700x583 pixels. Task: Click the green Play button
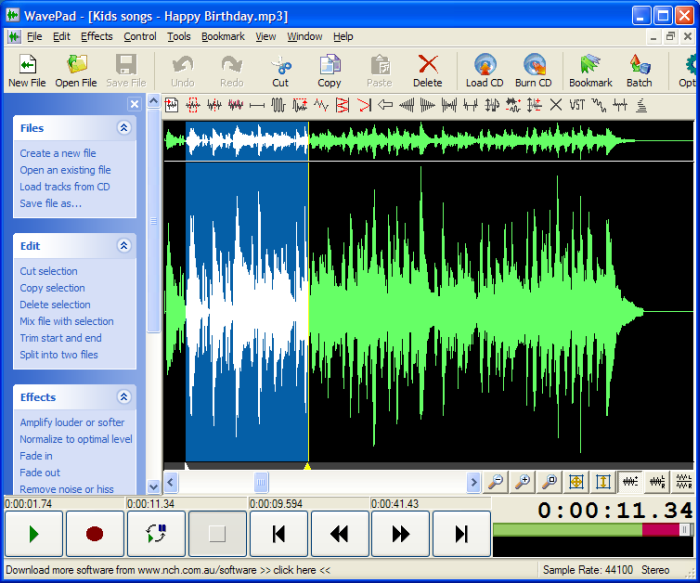pos(34,534)
